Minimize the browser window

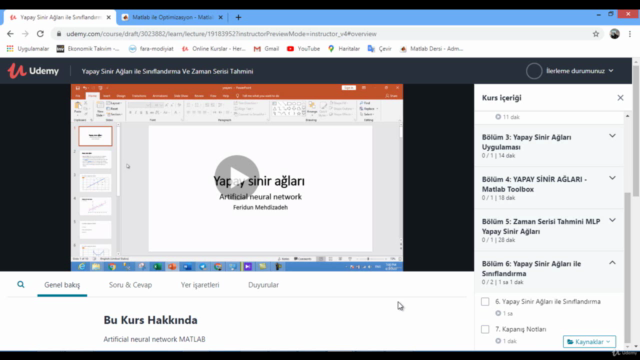[x=598, y=14]
